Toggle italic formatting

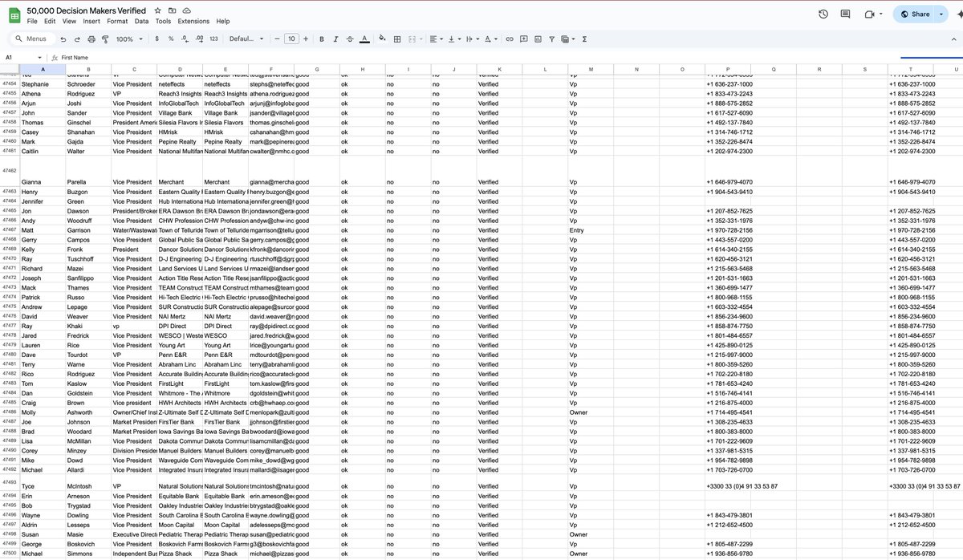335,39
